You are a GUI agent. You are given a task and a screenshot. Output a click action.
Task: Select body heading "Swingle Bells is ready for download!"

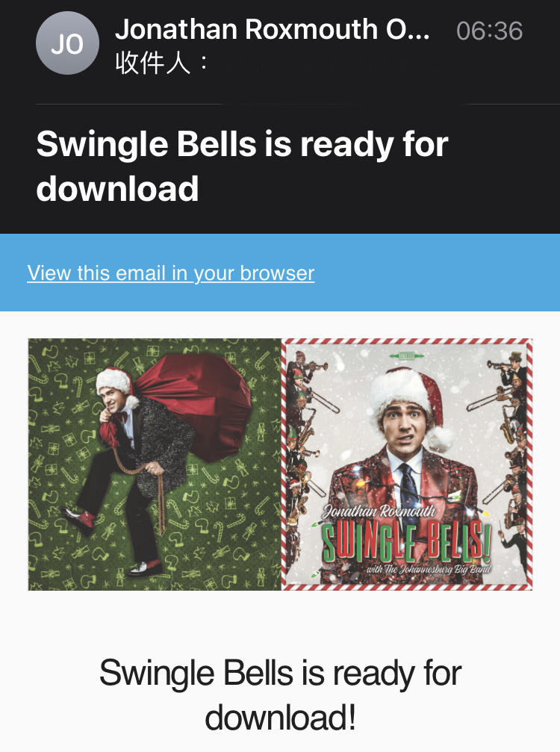281,694
